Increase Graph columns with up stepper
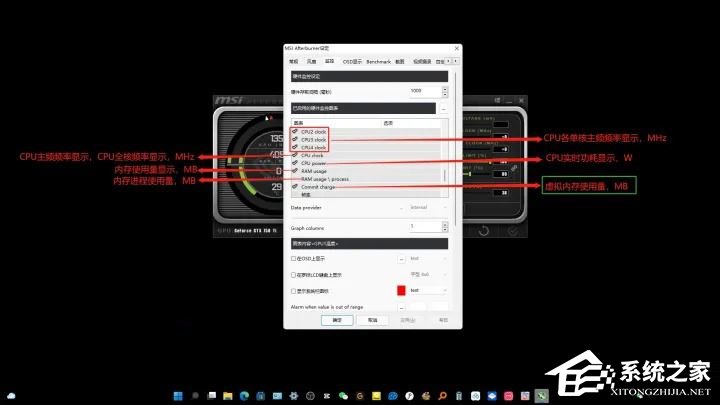This screenshot has height=405, width=720. tap(445, 224)
